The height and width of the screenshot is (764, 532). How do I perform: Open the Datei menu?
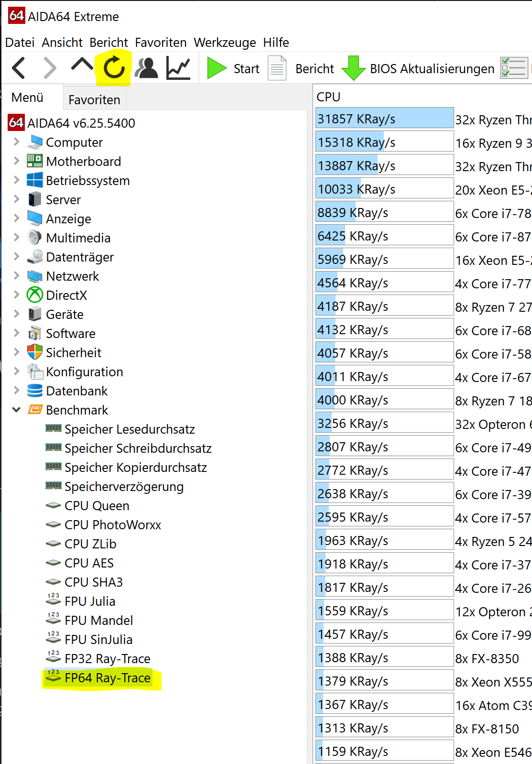[20, 43]
